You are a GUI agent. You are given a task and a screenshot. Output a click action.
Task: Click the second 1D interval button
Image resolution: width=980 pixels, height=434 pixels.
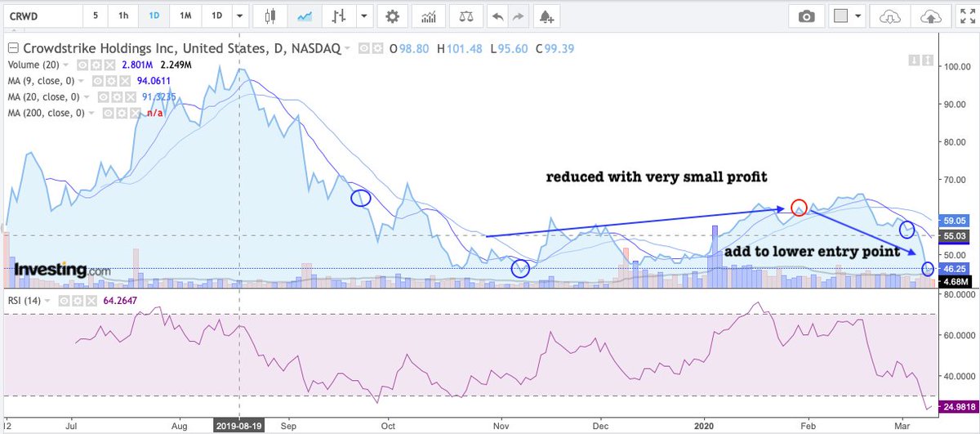click(x=216, y=16)
